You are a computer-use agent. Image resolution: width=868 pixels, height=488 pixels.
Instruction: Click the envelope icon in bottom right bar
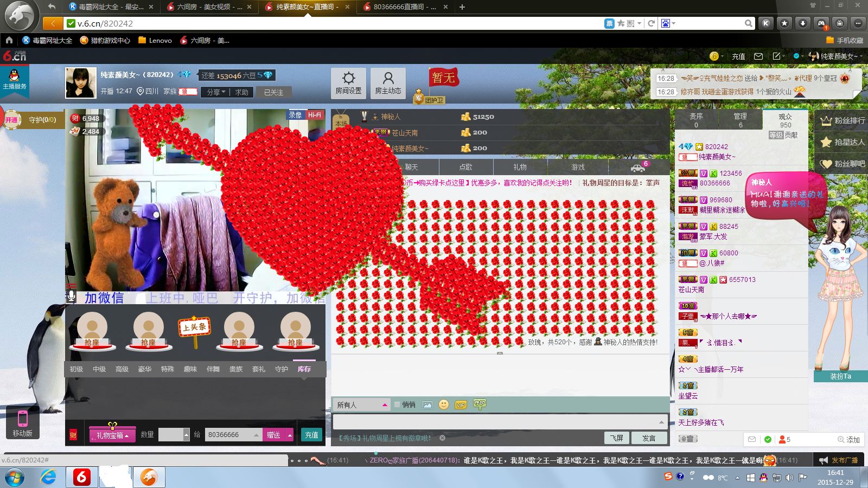click(x=752, y=439)
